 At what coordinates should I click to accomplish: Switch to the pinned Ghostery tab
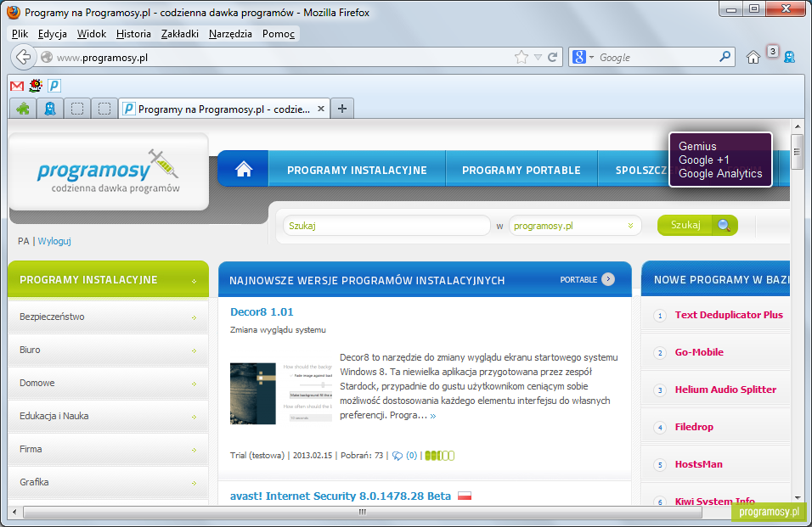(x=50, y=109)
